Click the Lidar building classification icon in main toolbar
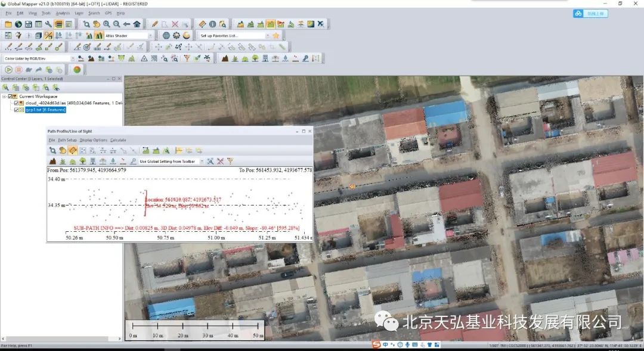Screen dimensions: 644x351 [265, 59]
